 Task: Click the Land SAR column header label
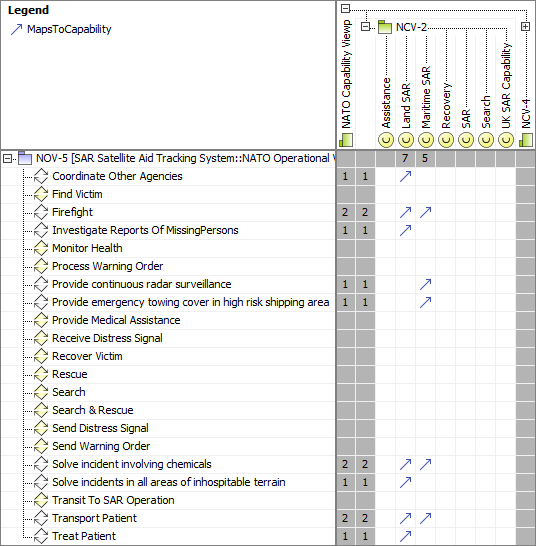click(x=406, y=106)
